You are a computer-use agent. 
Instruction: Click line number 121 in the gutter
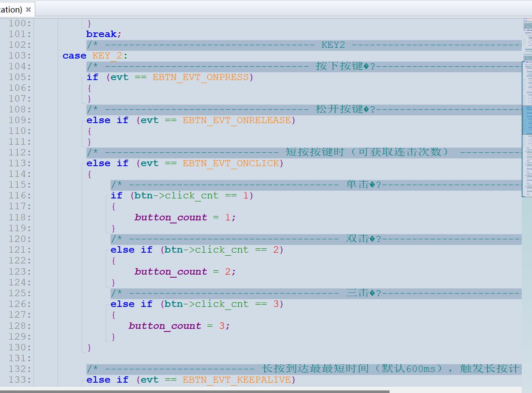point(20,250)
